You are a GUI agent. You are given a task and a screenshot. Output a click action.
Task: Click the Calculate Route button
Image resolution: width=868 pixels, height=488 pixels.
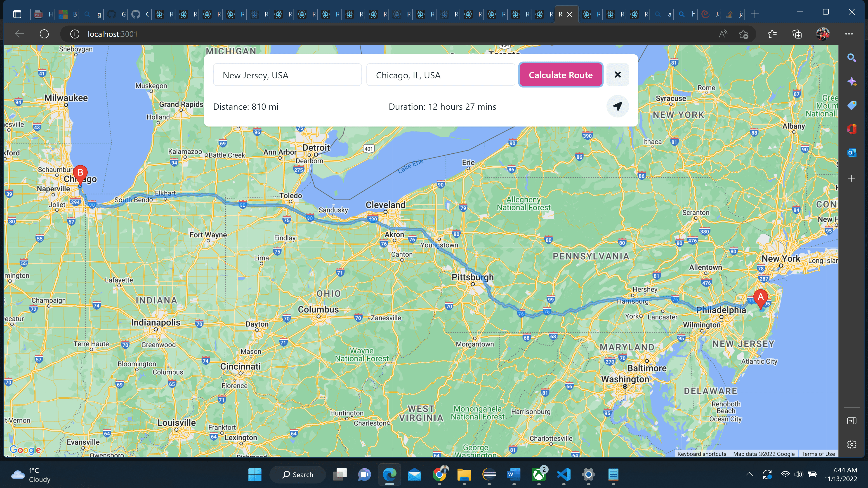pyautogui.click(x=560, y=75)
